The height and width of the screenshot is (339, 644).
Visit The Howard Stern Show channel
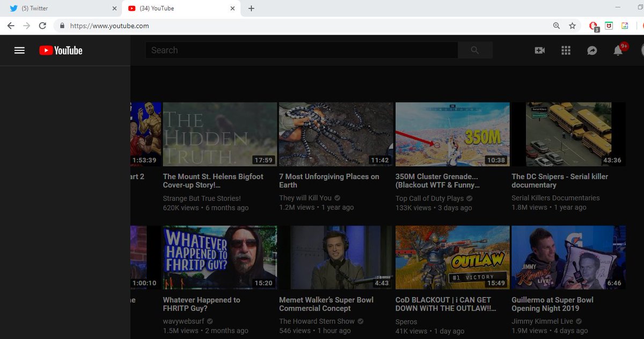pos(317,321)
